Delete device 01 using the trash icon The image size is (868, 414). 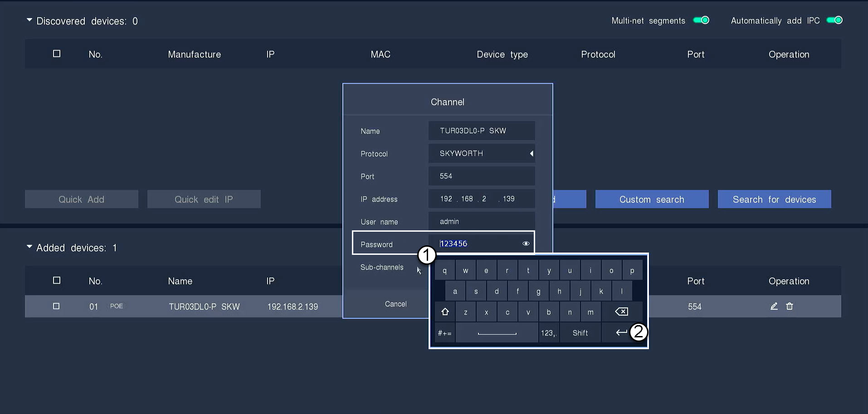[x=790, y=306]
